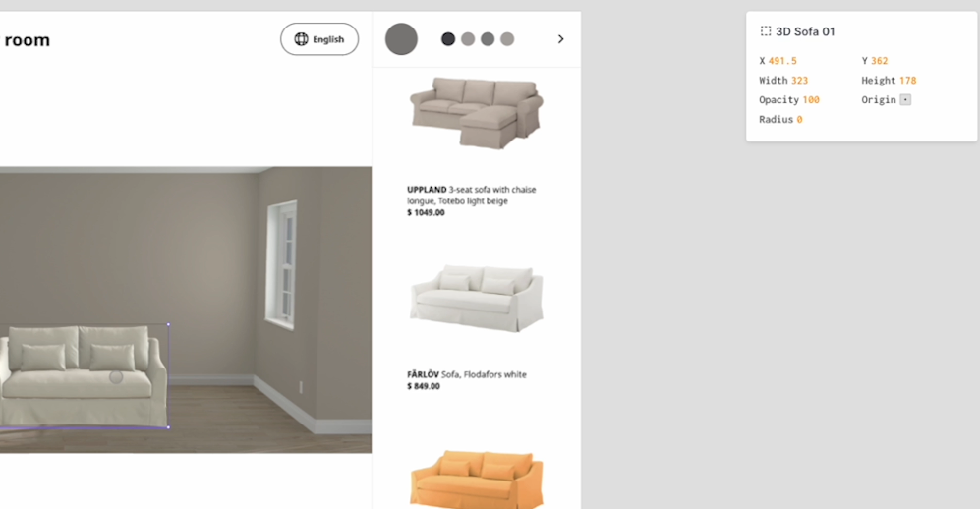Select the UPPLAND beige sofa thumbnail
Image resolution: width=980 pixels, height=509 pixels.
pos(477,112)
